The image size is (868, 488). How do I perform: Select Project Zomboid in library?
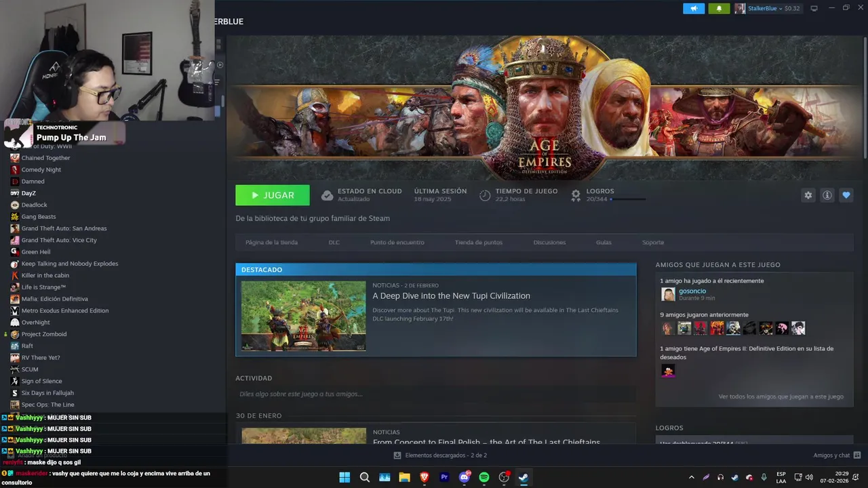click(x=44, y=334)
